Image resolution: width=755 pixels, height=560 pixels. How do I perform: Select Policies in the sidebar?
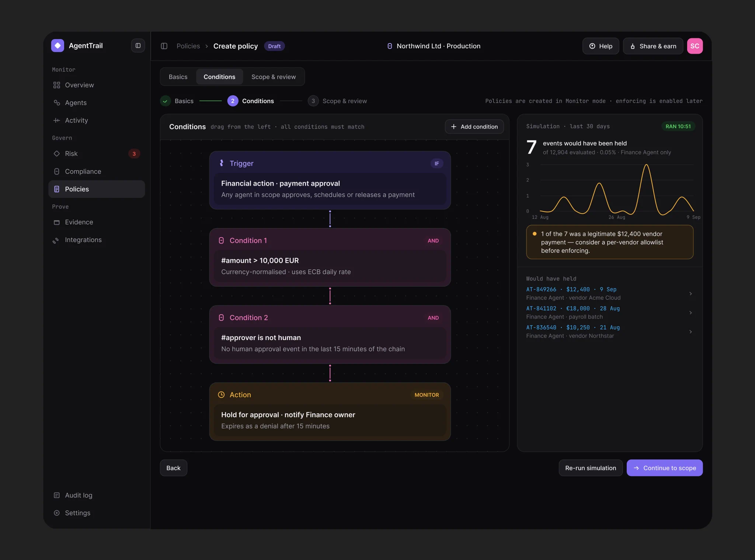click(97, 189)
